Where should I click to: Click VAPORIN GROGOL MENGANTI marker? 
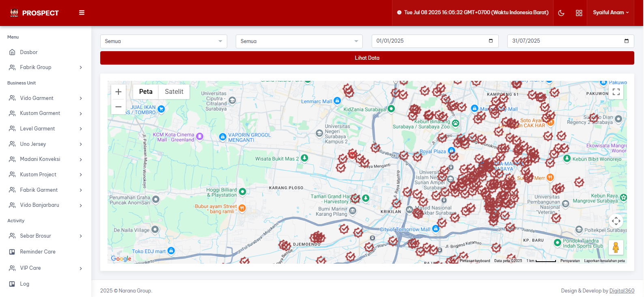coord(222,137)
